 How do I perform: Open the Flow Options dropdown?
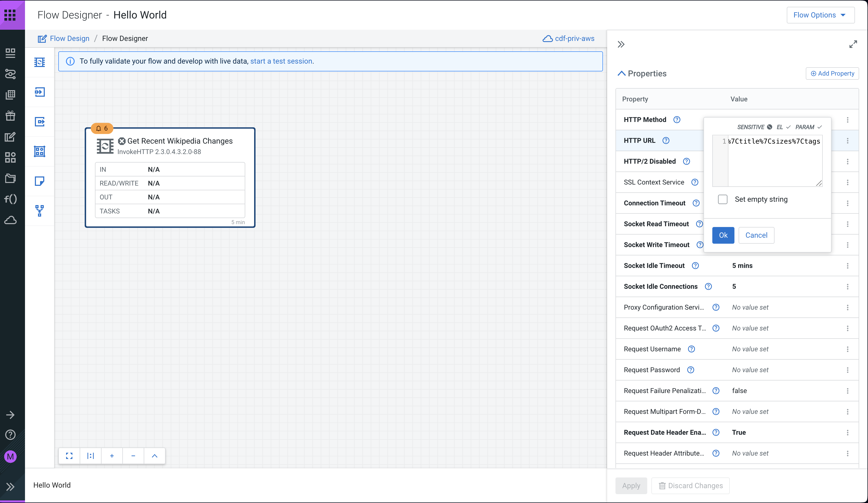coord(820,15)
